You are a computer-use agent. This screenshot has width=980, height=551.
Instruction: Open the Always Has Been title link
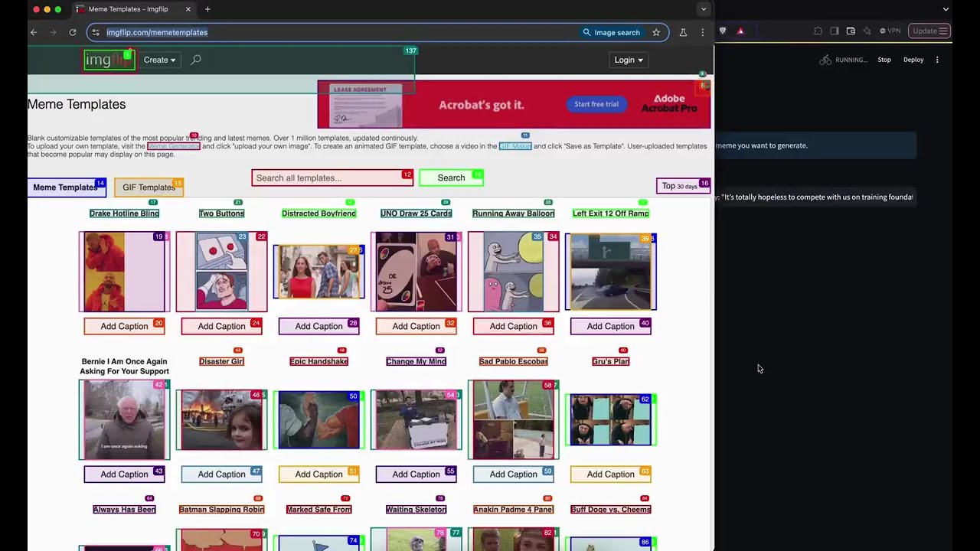click(124, 510)
